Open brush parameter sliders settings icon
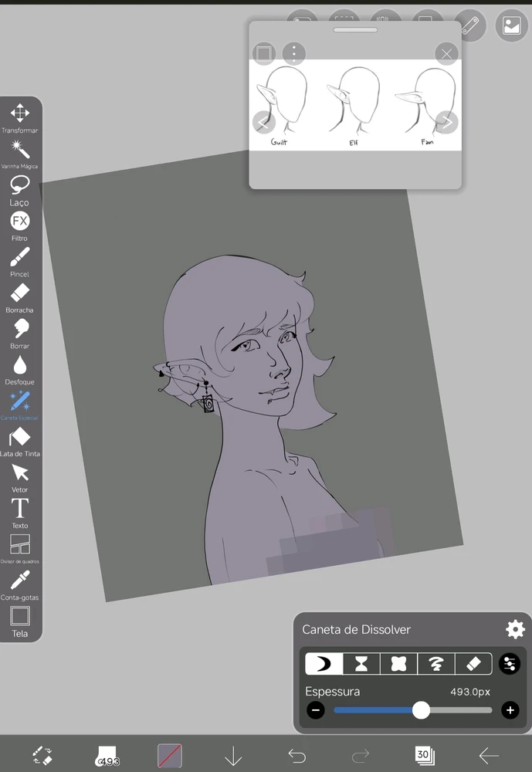This screenshot has height=772, width=532. (510, 664)
